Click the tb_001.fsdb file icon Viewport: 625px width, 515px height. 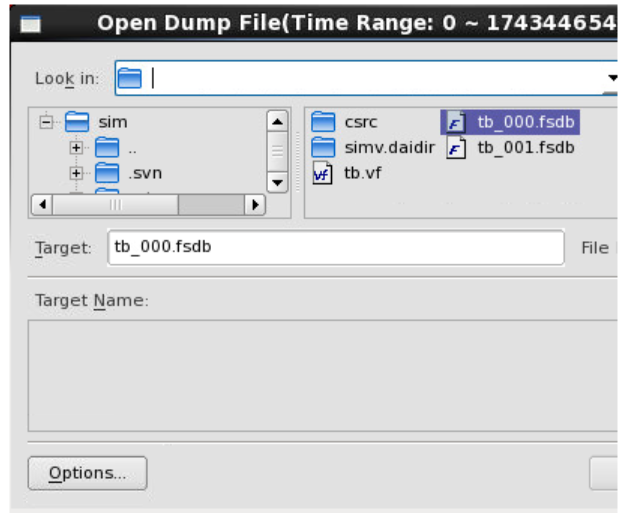coord(456,148)
